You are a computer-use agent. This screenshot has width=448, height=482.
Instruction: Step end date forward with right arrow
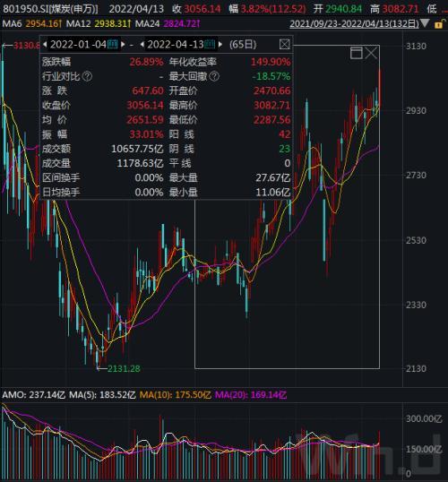tap(220, 45)
